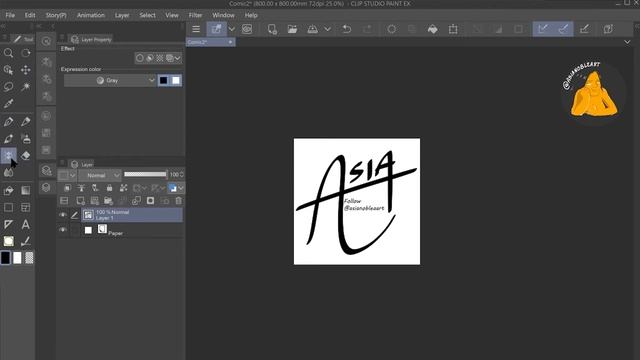Select the Gradient tool
The image size is (640, 360).
pos(26,191)
